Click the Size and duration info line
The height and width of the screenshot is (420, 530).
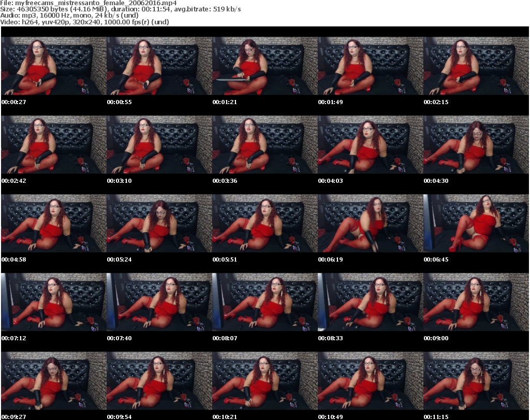(120, 9)
